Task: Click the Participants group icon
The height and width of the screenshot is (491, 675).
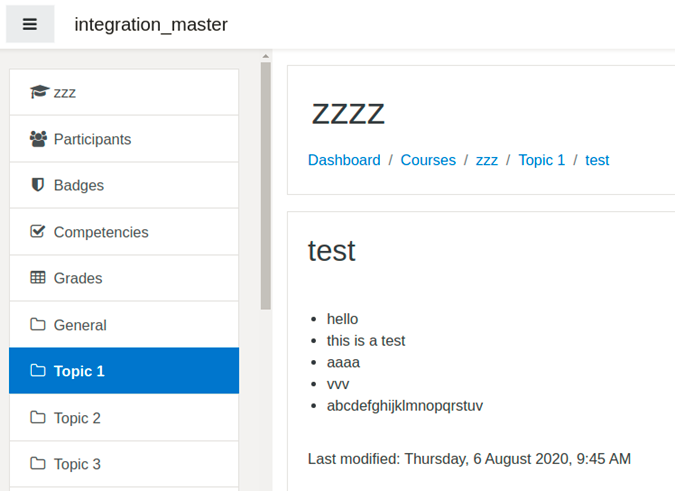Action: point(38,139)
